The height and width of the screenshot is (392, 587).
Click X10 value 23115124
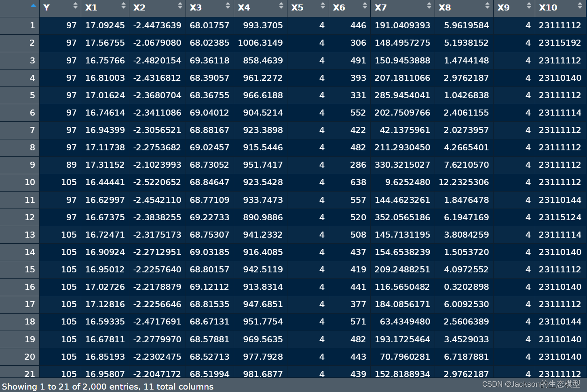[560, 217]
